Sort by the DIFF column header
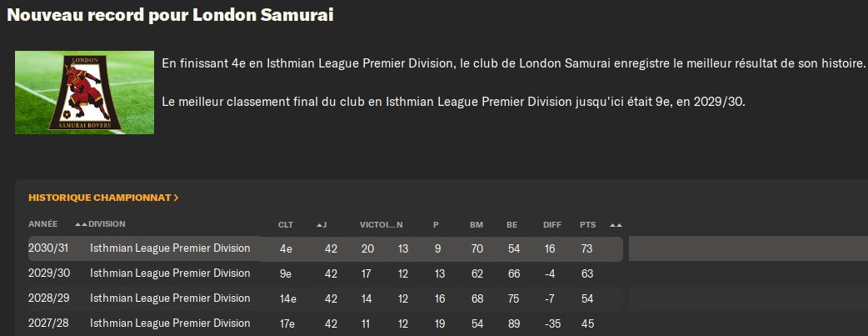This screenshot has height=336, width=868. point(551,224)
